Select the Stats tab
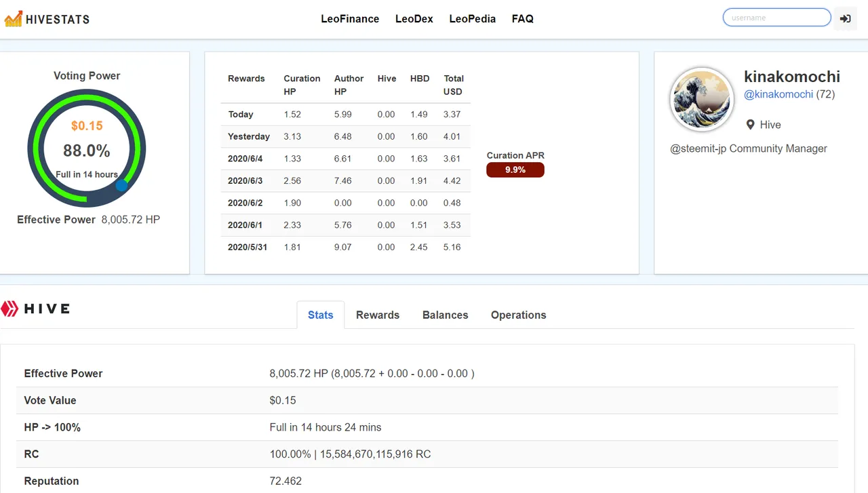Image resolution: width=868 pixels, height=493 pixels. [x=321, y=315]
